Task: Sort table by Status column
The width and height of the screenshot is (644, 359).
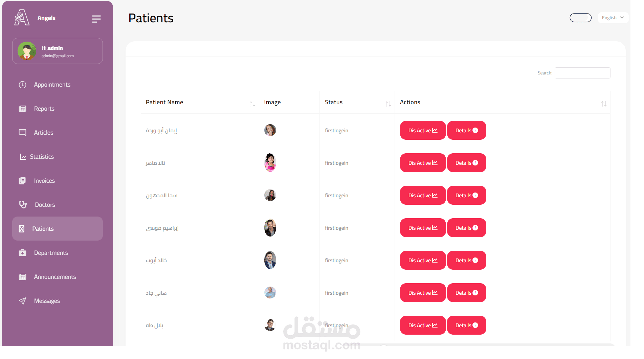Action: click(x=388, y=104)
